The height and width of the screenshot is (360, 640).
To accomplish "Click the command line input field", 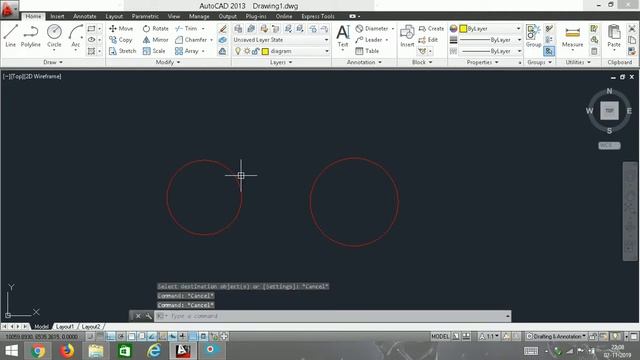I will [332, 316].
